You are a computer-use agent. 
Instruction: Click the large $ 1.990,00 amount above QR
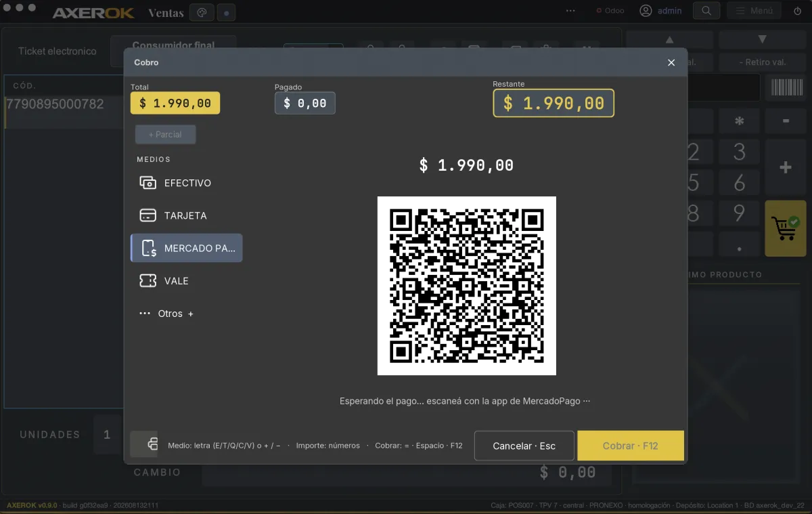click(x=466, y=165)
